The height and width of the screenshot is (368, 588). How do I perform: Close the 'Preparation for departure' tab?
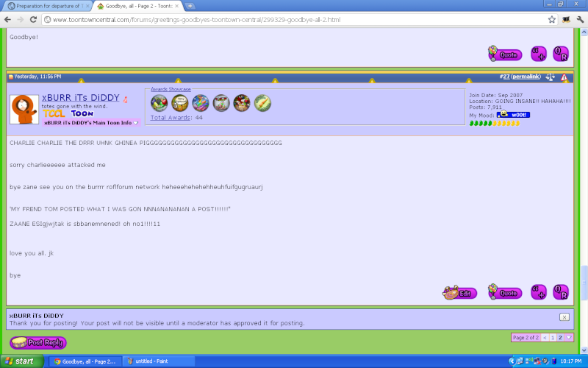87,6
